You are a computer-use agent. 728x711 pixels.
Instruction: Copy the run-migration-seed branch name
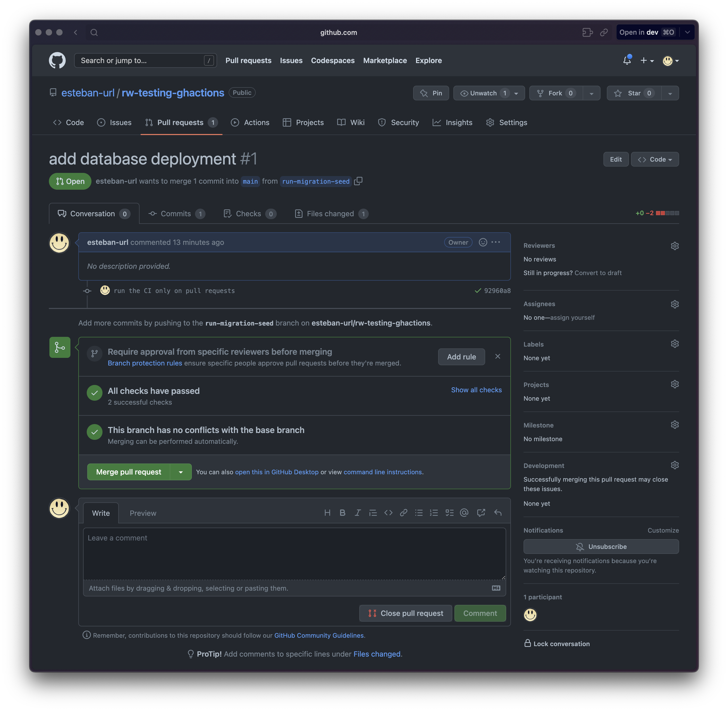[358, 181]
